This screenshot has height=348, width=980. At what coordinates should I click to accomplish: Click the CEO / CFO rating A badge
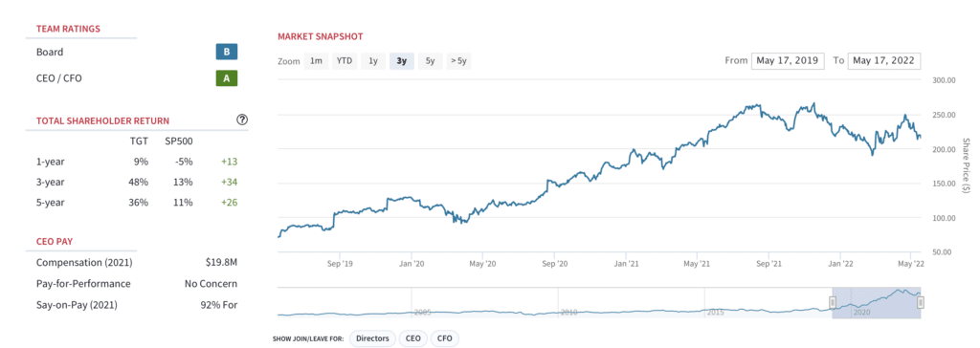pyautogui.click(x=227, y=78)
